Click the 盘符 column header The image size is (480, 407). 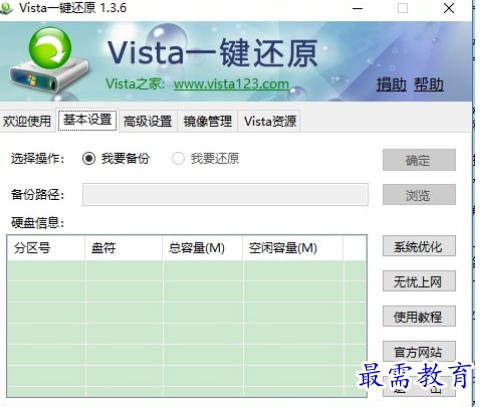[x=124, y=248]
